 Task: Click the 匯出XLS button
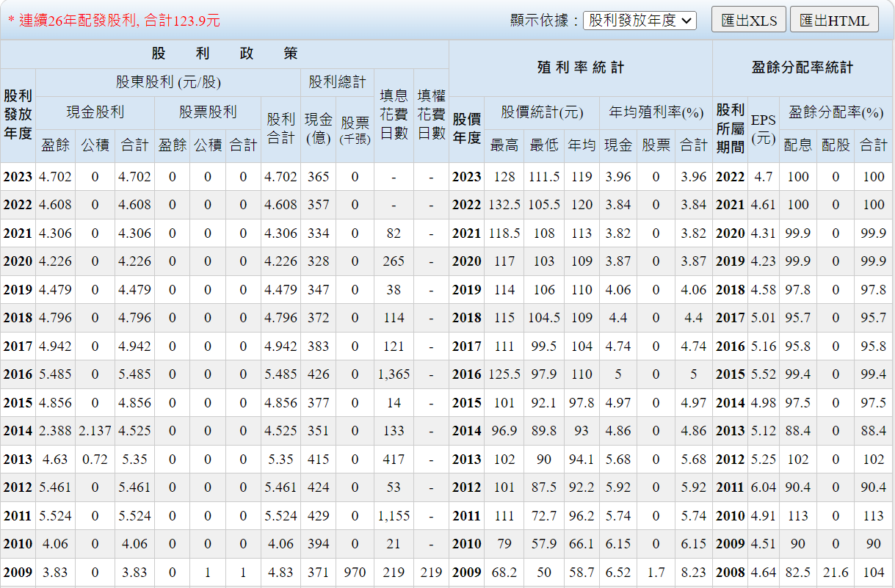(748, 21)
